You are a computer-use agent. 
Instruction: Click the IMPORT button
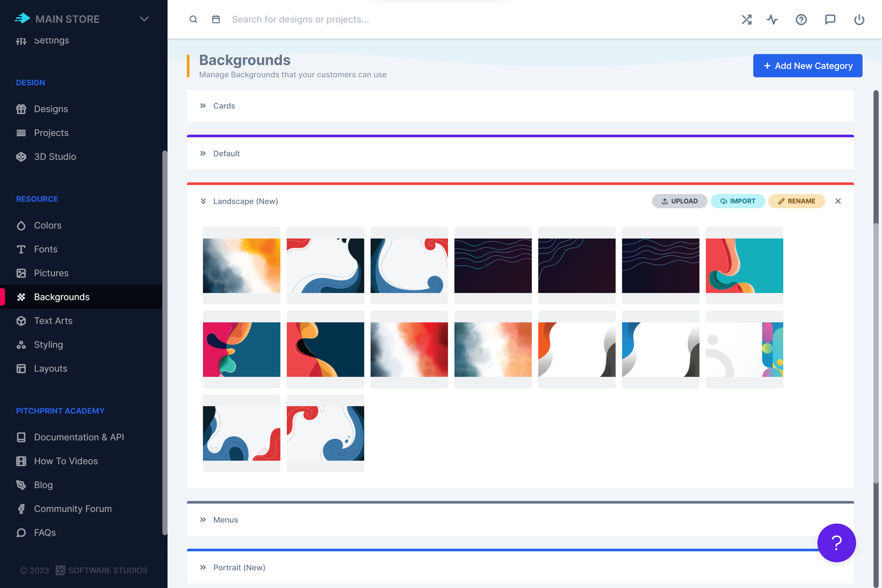click(x=737, y=201)
